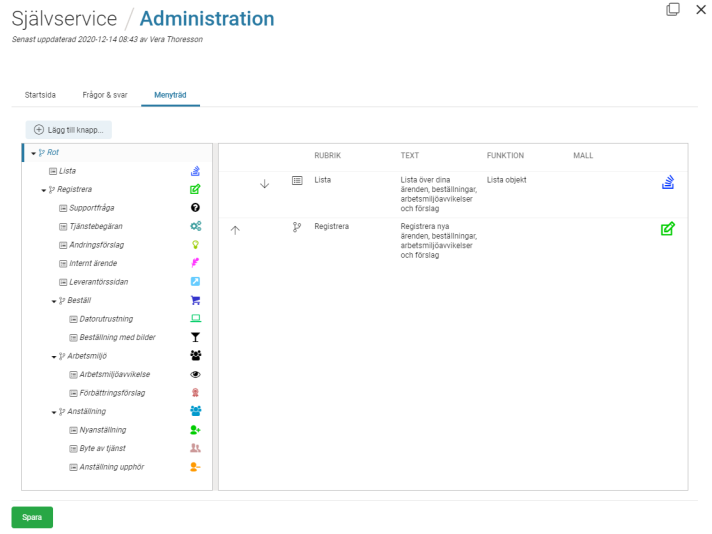The height and width of the screenshot is (534, 712).
Task: Click the Nyanställning add-user icon
Action: [196, 429]
